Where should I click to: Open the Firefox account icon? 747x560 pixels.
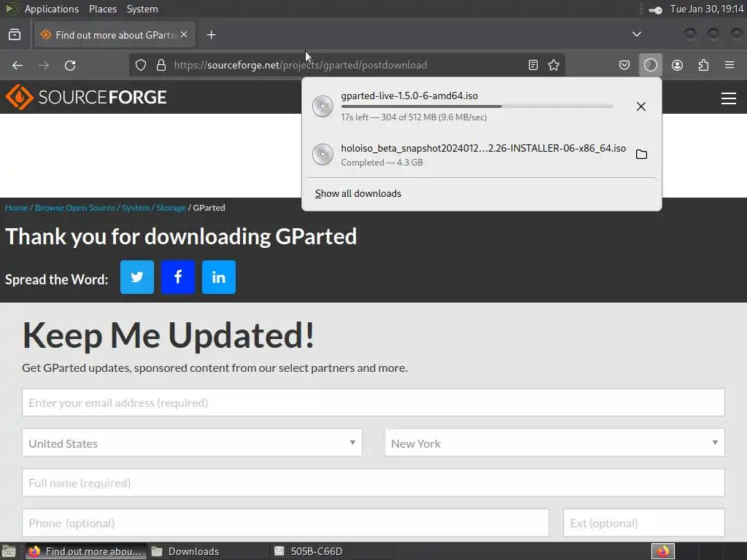click(677, 65)
